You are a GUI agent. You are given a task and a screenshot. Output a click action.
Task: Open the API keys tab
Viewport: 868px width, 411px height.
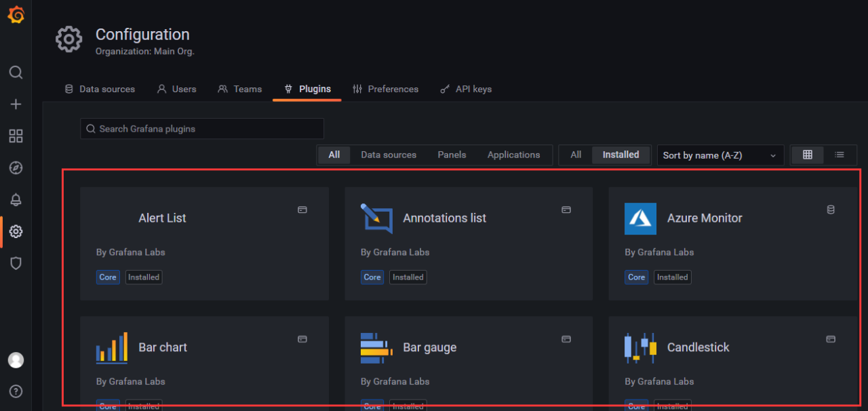pos(466,89)
